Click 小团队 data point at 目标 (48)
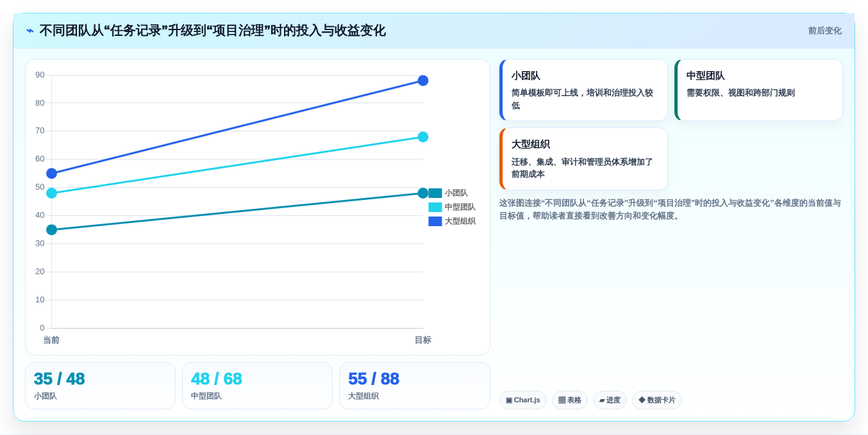 pyautogui.click(x=423, y=193)
